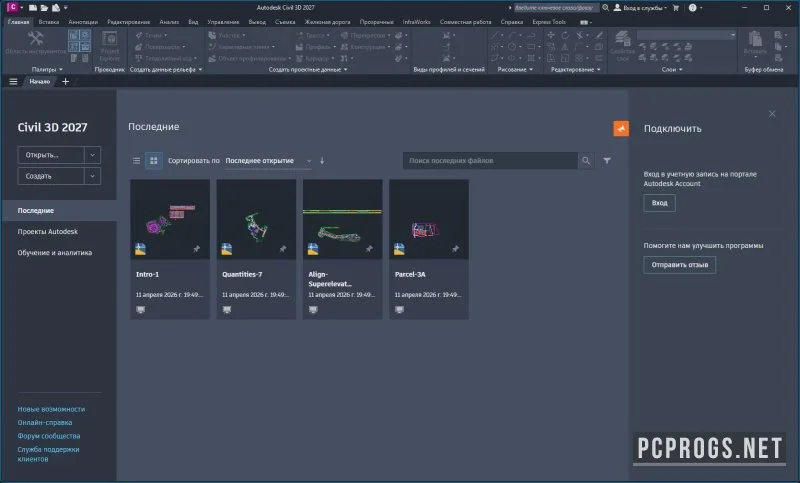Open the Autodesk shopping cart icon
The height and width of the screenshot is (483, 800).
(x=676, y=8)
